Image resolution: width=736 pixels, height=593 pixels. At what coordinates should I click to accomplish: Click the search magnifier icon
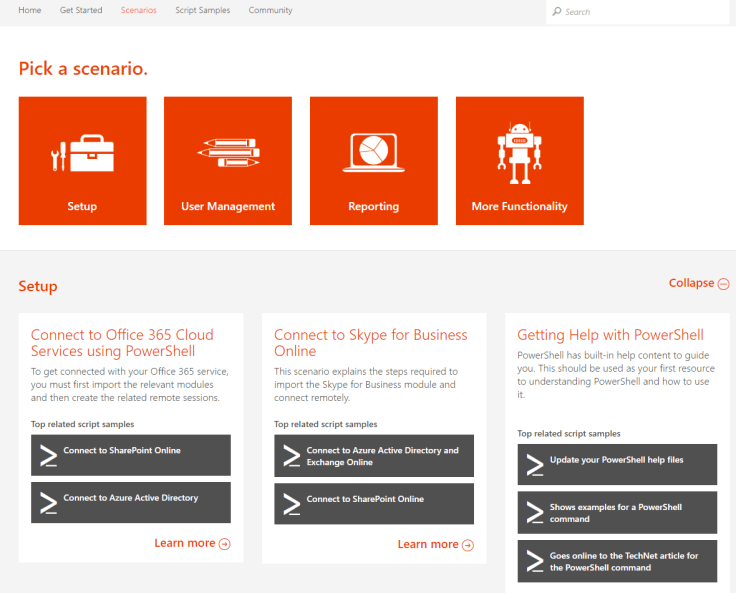(x=557, y=12)
